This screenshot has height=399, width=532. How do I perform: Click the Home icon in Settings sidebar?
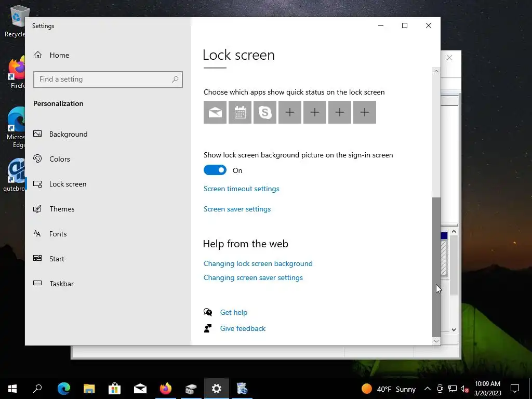coord(37,55)
